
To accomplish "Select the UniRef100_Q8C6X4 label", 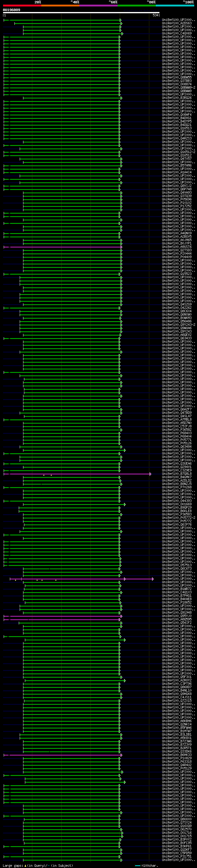I will 177,311.
